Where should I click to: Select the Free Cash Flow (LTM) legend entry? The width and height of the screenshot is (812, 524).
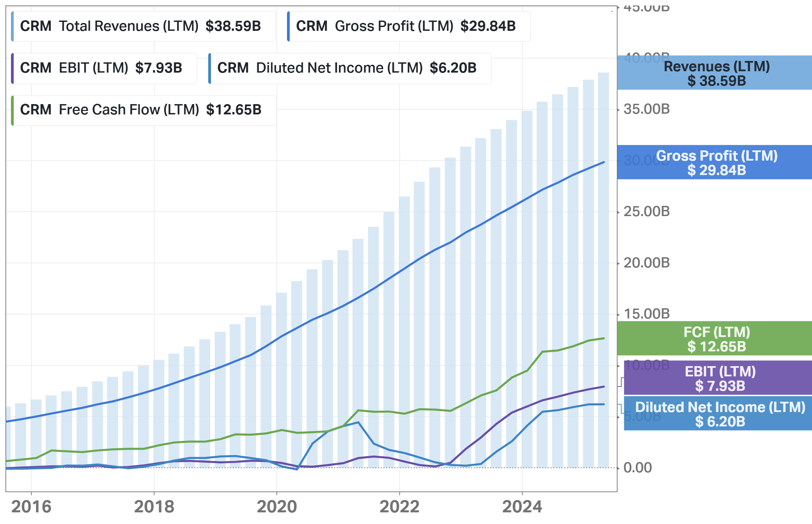click(x=143, y=110)
